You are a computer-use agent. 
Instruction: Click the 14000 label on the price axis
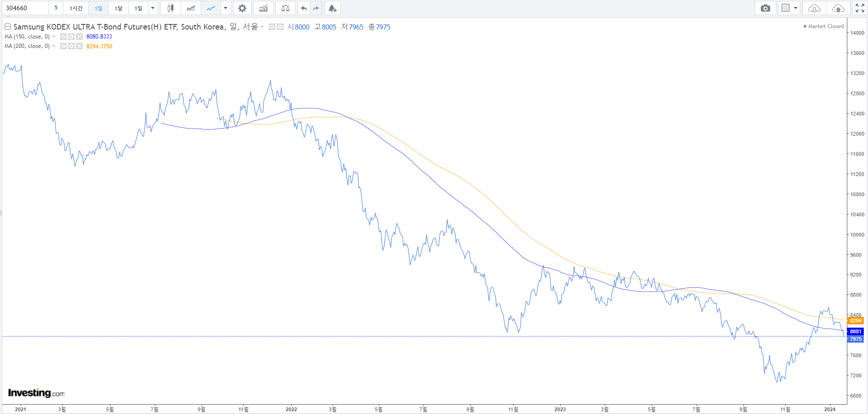pyautogui.click(x=857, y=33)
